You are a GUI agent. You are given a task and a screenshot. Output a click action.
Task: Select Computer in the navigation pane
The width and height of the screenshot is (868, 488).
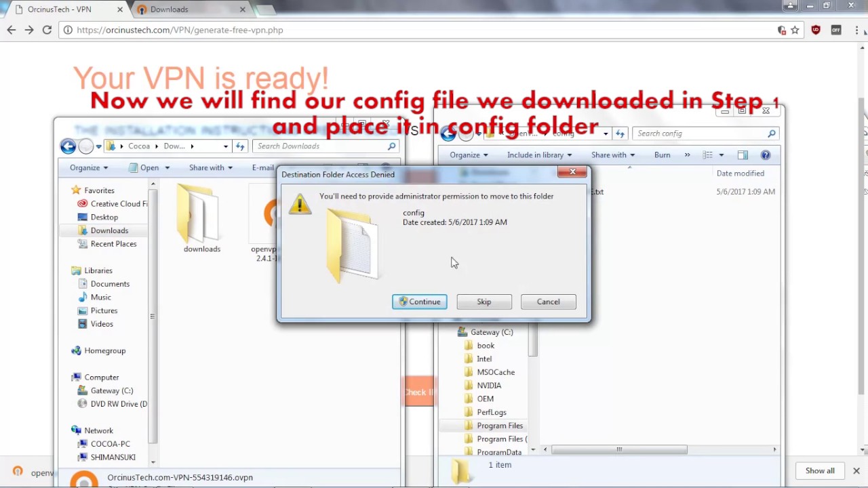coord(101,377)
